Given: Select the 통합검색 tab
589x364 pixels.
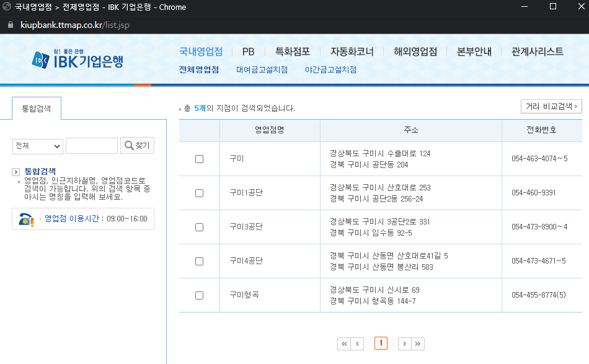Looking at the screenshot, I should pyautogui.click(x=36, y=108).
